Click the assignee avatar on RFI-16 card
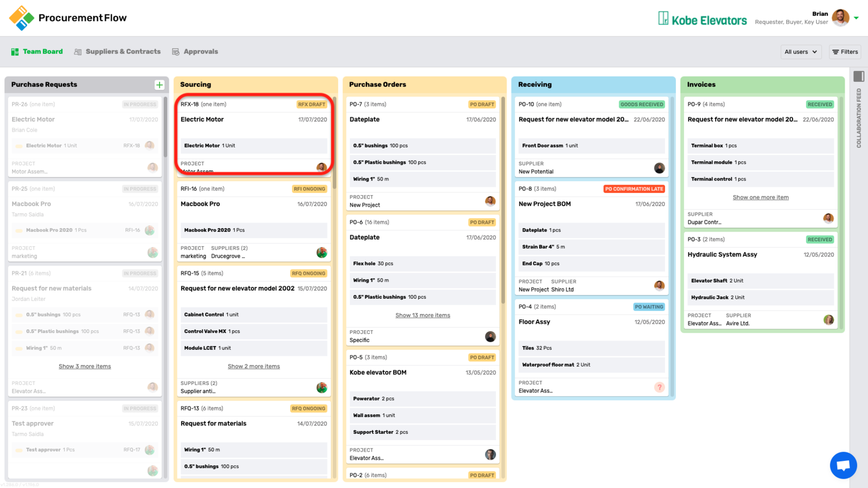868x488 pixels. 322,252
